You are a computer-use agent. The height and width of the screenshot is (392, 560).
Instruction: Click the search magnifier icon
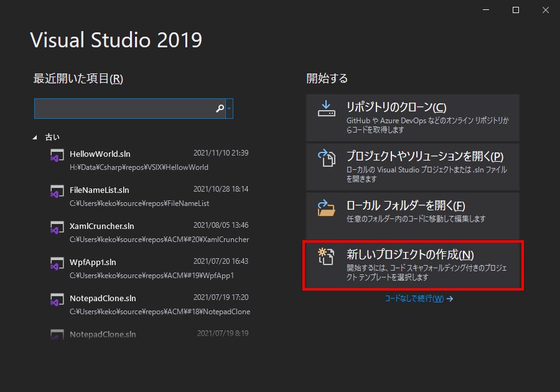tap(220, 108)
